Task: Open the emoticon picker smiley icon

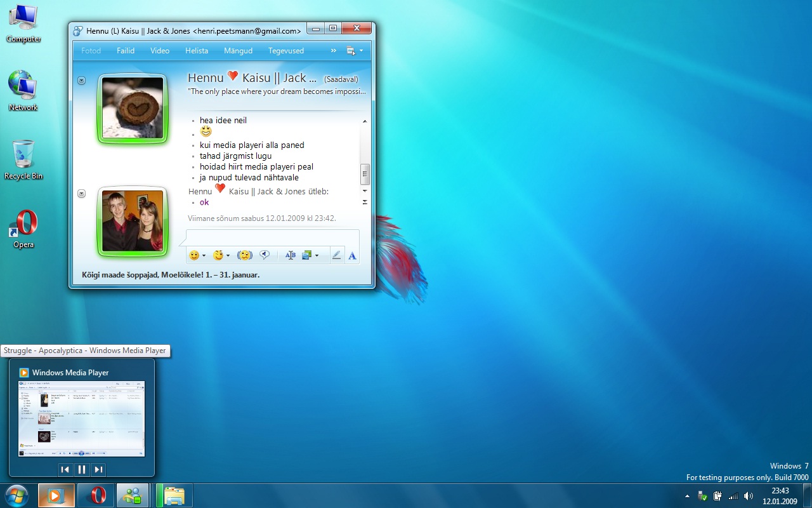Action: (x=194, y=255)
